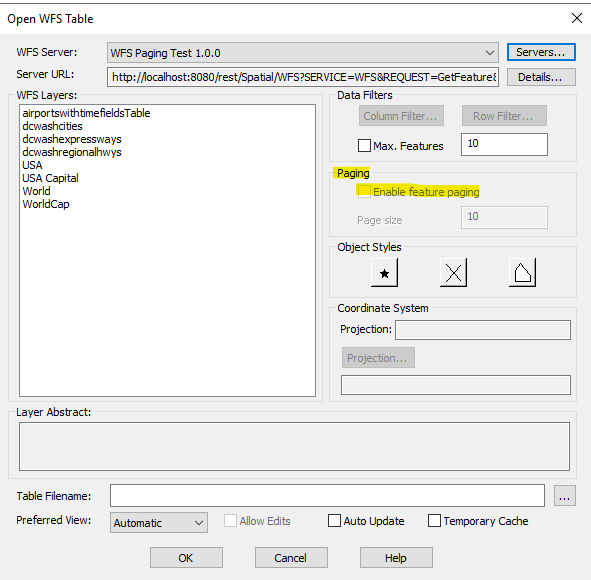Image resolution: width=591 pixels, height=580 pixels.
Task: Close the Open WFS Table dialog
Action: [x=577, y=18]
